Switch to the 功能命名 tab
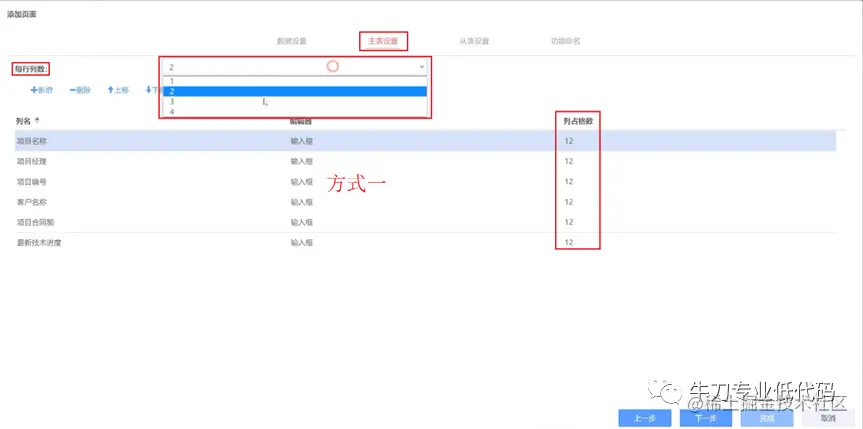The width and height of the screenshot is (863, 429). (x=566, y=41)
